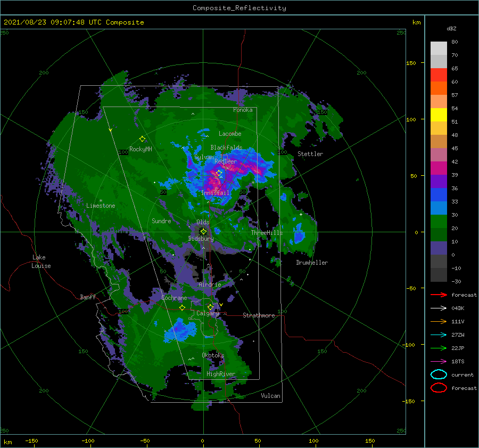Click the HighRiver label on the map
This screenshot has width=479, height=448.
(x=220, y=374)
